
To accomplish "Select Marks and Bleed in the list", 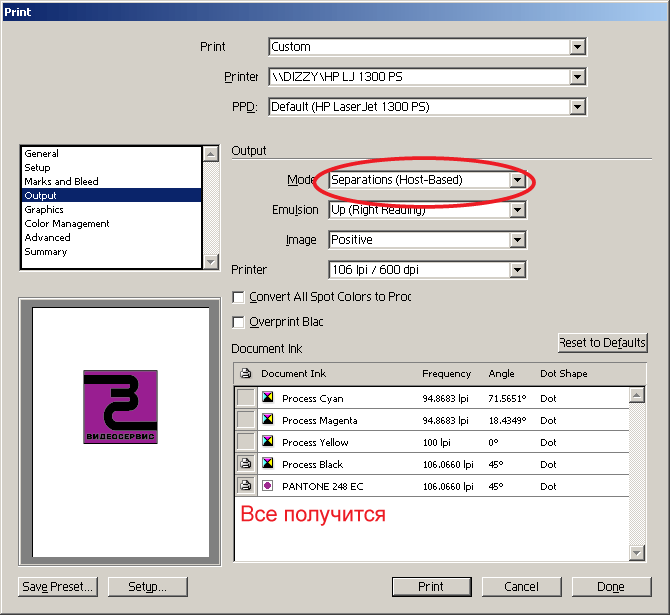I will coord(111,182).
